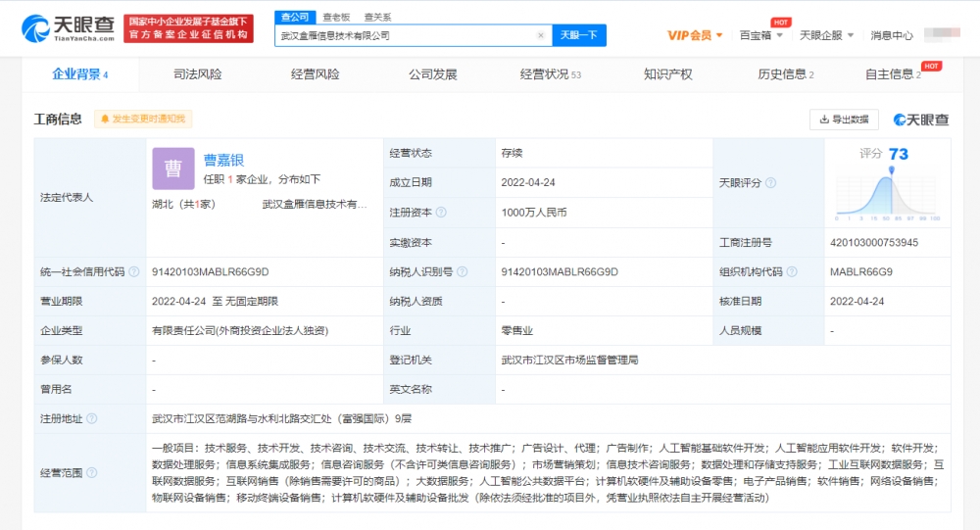Click the help icon beside 天眼评分

click(770, 183)
